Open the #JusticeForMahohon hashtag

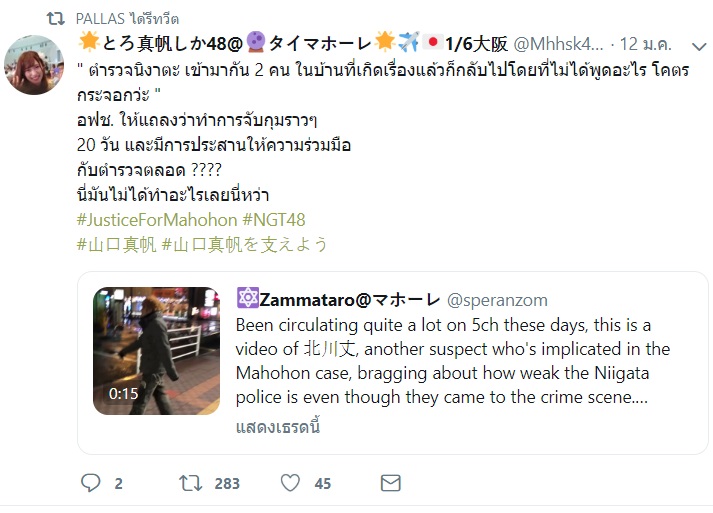pos(157,220)
